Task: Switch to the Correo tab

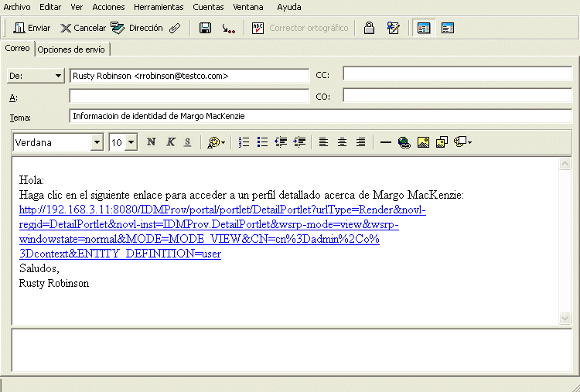Action: point(17,49)
